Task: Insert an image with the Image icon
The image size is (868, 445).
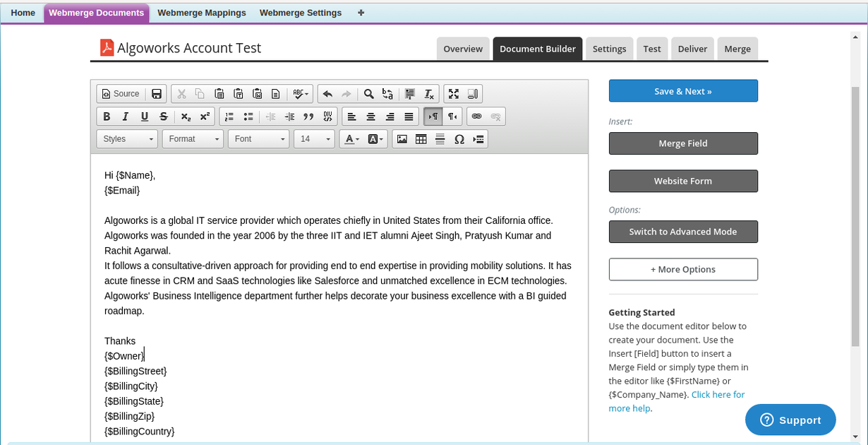Action: tap(402, 139)
